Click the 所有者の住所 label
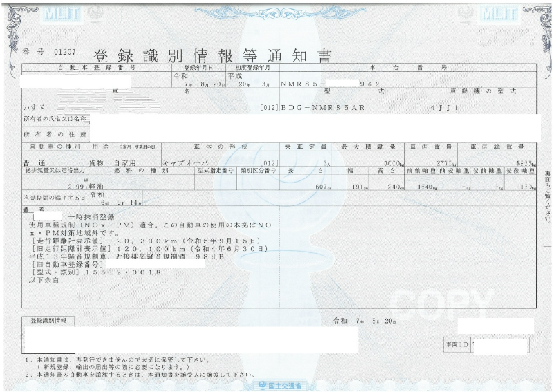The image size is (553, 392). click(x=55, y=134)
